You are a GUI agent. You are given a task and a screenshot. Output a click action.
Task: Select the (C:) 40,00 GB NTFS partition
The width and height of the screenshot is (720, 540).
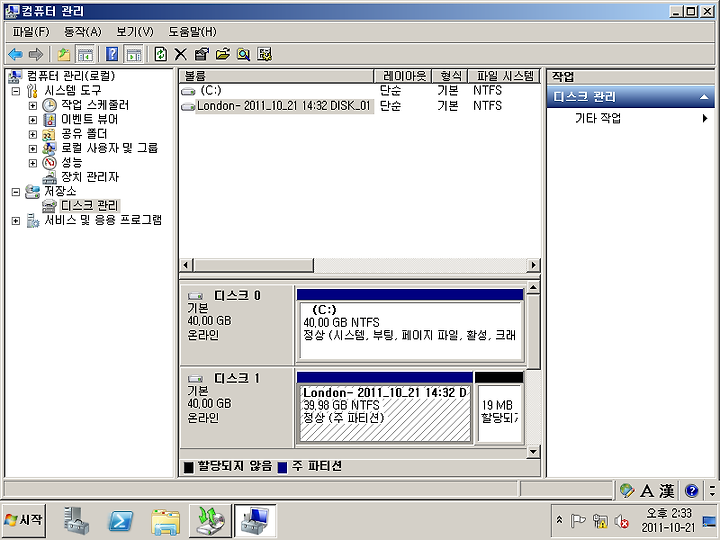(x=410, y=326)
